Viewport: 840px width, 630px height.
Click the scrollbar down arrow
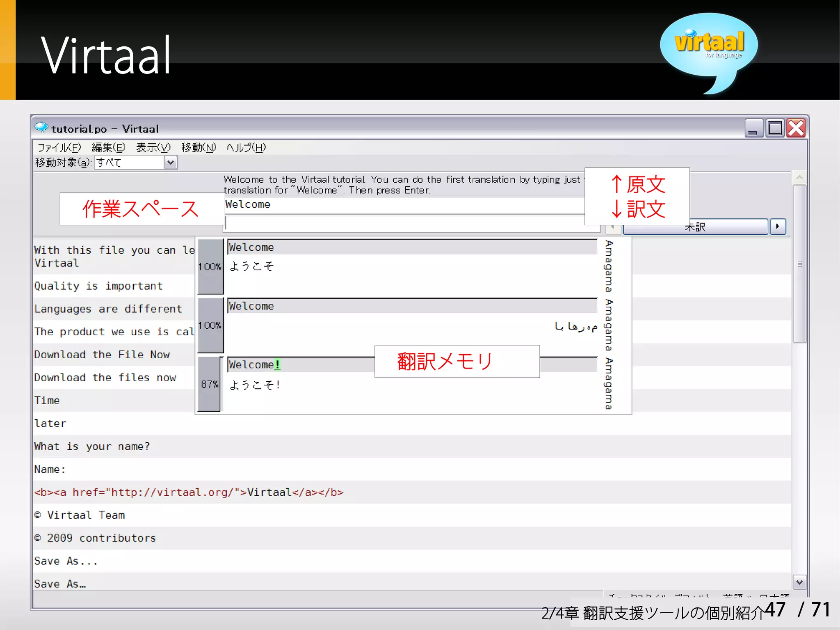click(x=799, y=582)
